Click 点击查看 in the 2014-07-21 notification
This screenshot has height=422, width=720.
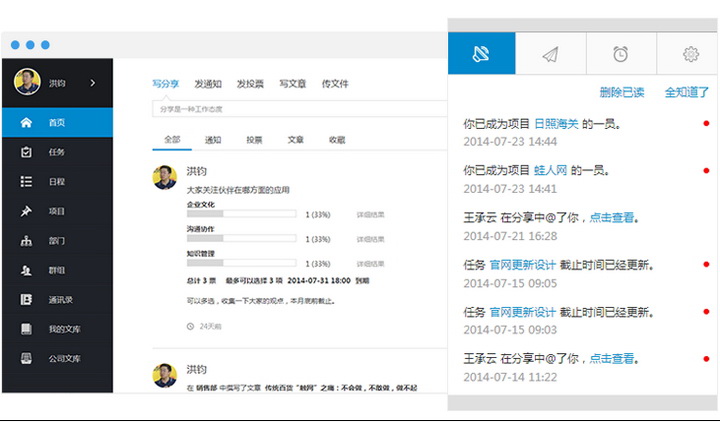612,217
